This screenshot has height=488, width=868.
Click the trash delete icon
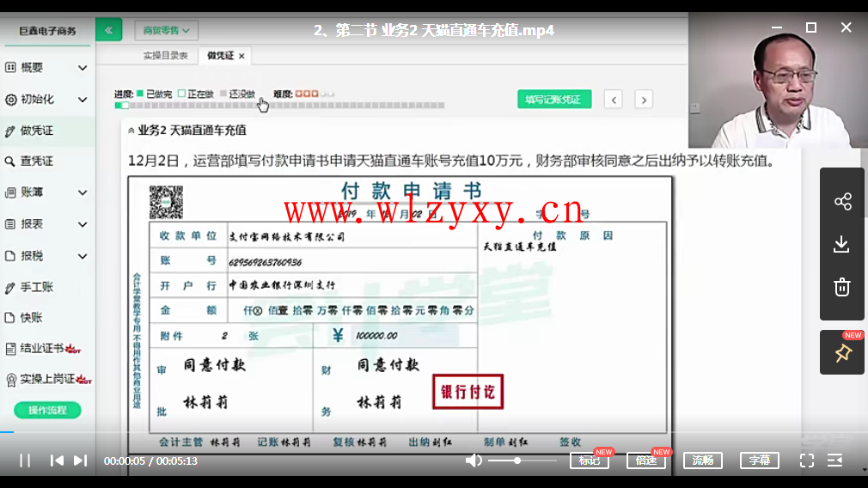coord(842,287)
